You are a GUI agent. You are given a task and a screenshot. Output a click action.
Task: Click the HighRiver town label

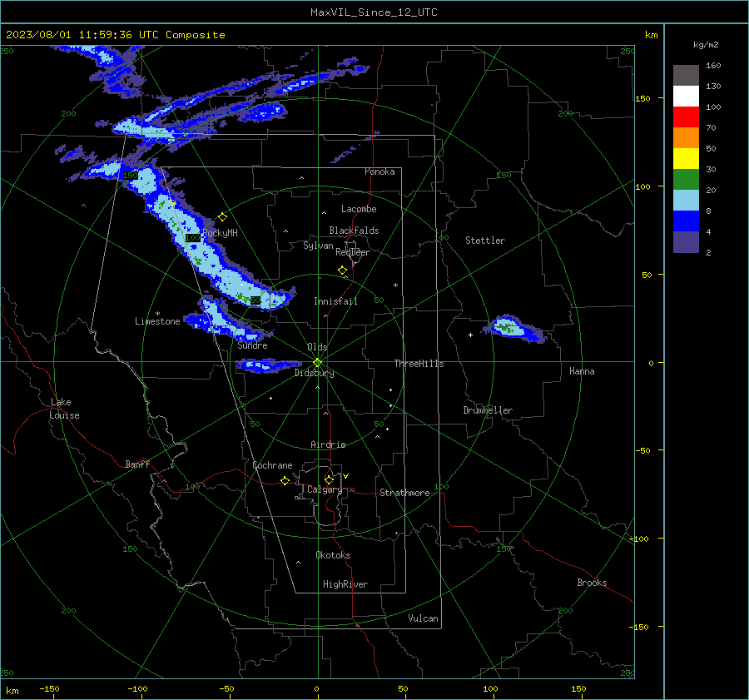345,584
